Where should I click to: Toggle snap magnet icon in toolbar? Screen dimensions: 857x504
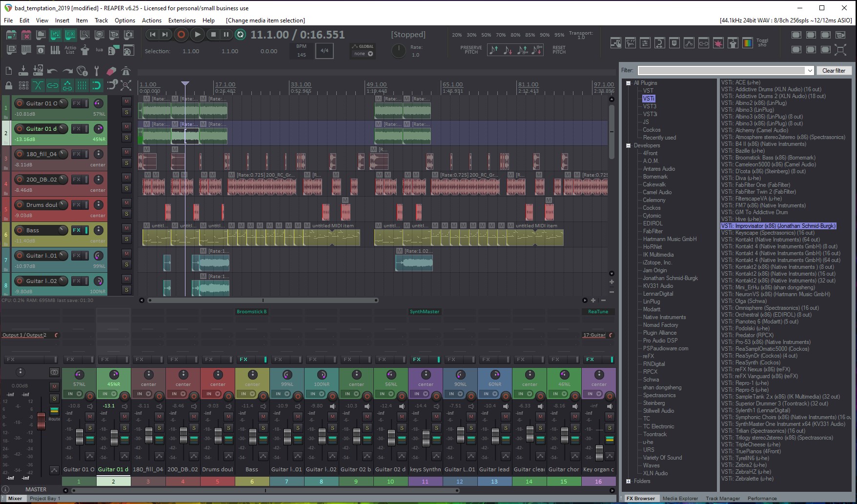point(97,86)
